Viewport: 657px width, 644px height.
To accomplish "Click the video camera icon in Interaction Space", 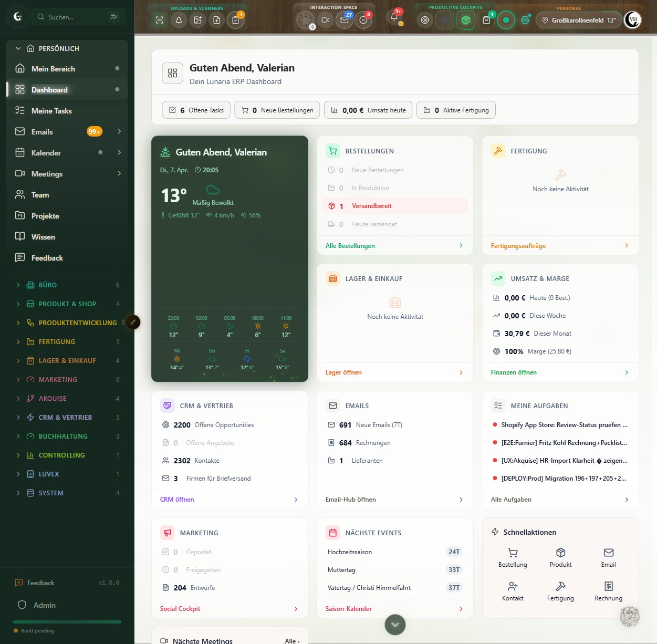I will (x=326, y=20).
